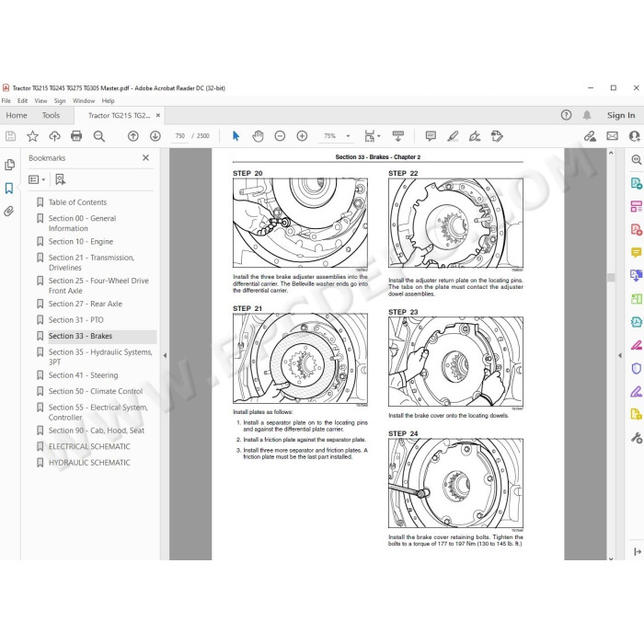Open the Protect shield tool in the right pane
This screenshot has width=644, height=644.
click(637, 368)
